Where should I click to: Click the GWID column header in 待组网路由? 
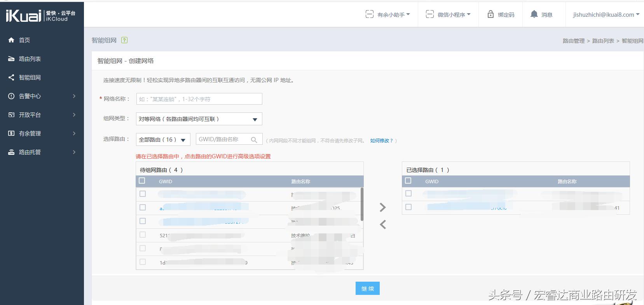(x=166, y=181)
